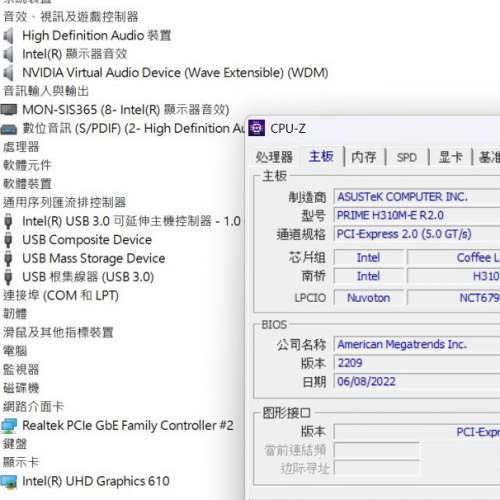Click the MON-SIS365 monitor icon

click(9, 109)
